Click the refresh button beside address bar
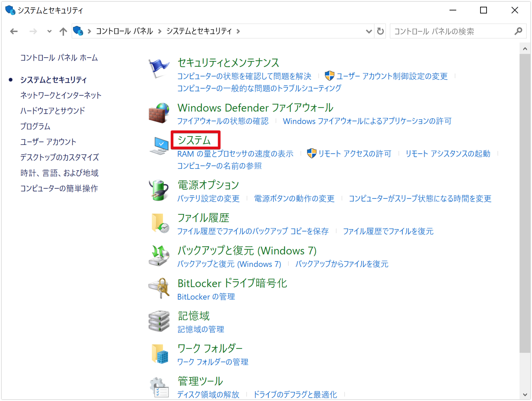Screen dimensions: 532x401 [x=380, y=31]
